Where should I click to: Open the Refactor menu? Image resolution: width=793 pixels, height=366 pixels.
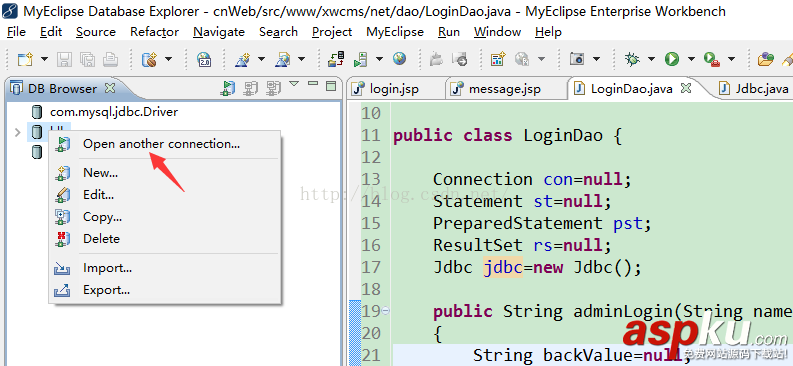pyautogui.click(x=154, y=32)
